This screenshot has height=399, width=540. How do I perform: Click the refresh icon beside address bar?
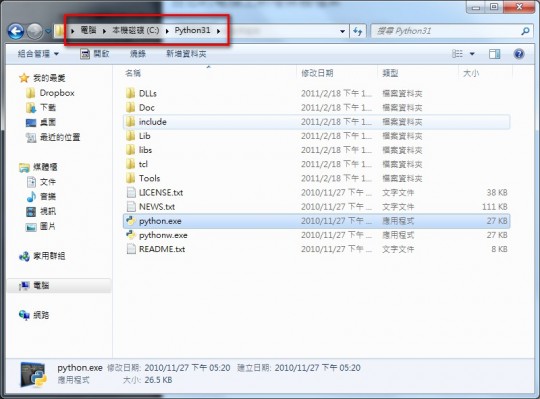pyautogui.click(x=358, y=31)
